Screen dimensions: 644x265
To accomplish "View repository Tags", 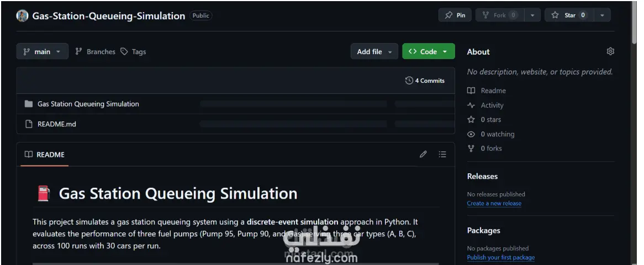I will [x=133, y=52].
